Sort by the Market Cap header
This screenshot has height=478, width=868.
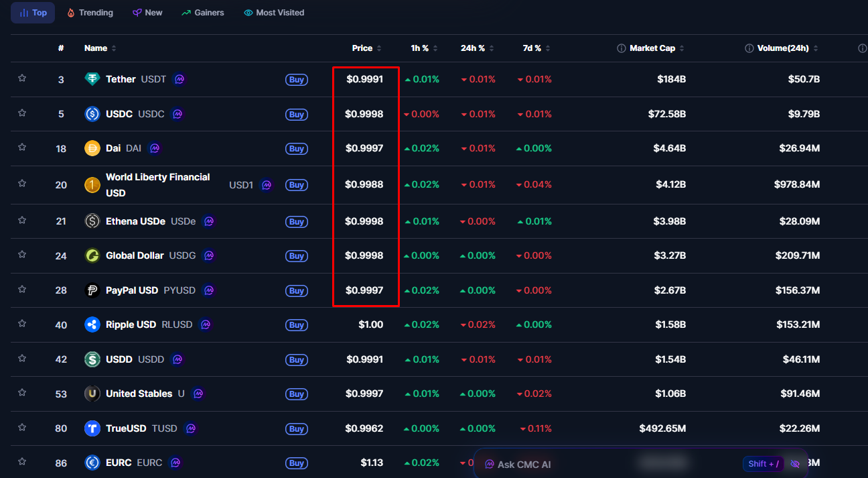point(652,48)
